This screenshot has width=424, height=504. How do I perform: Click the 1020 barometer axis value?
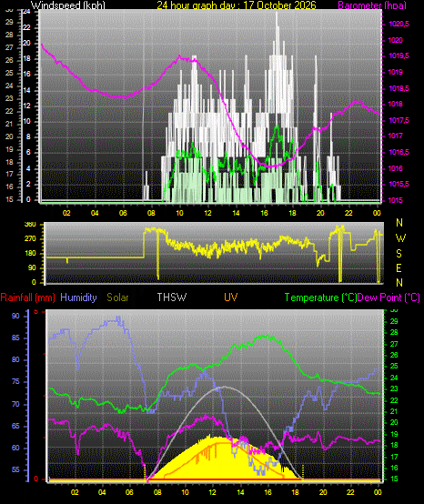pos(396,40)
